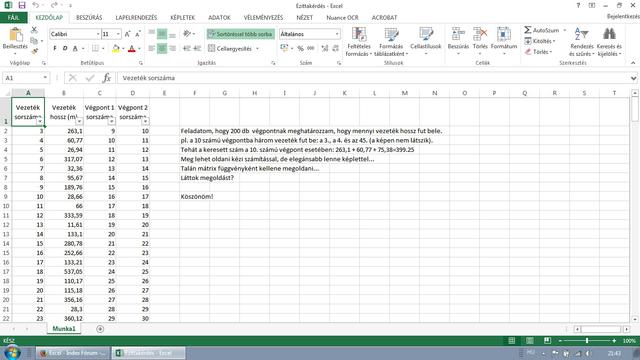This screenshot has width=640, height=360.
Task: Open the Calibri font name dropdown
Action: 98,34
